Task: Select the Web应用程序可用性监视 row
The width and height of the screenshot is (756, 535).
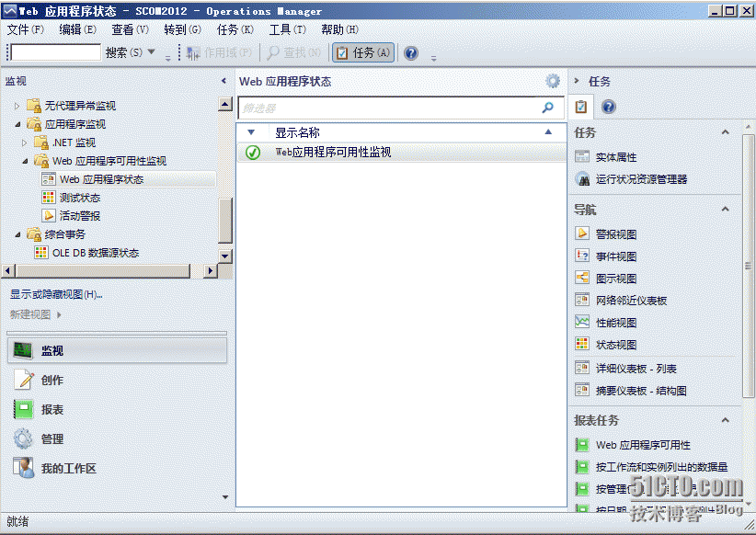Action: click(x=402, y=153)
